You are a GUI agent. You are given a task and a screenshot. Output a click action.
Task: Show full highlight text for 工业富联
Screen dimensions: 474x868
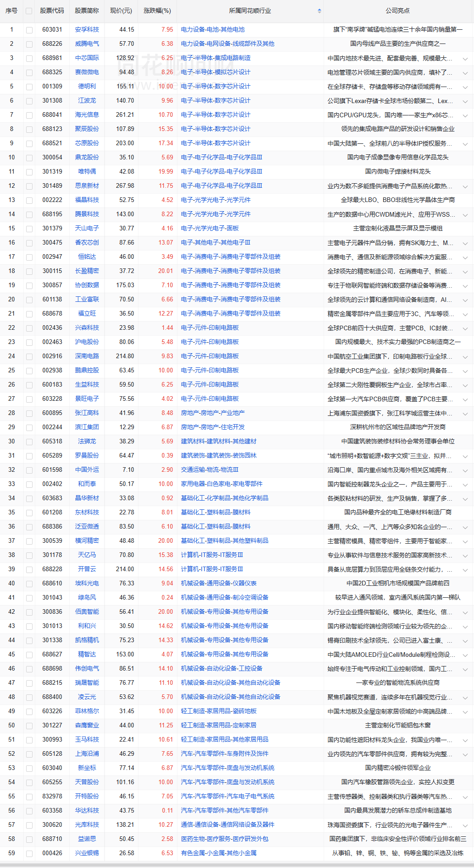(465, 300)
